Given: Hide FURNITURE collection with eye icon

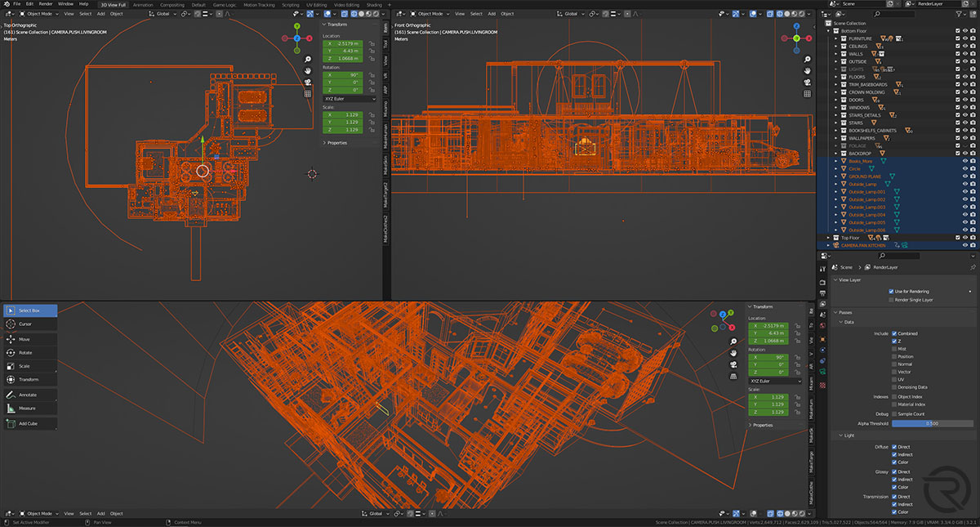Looking at the screenshot, I should click(964, 38).
